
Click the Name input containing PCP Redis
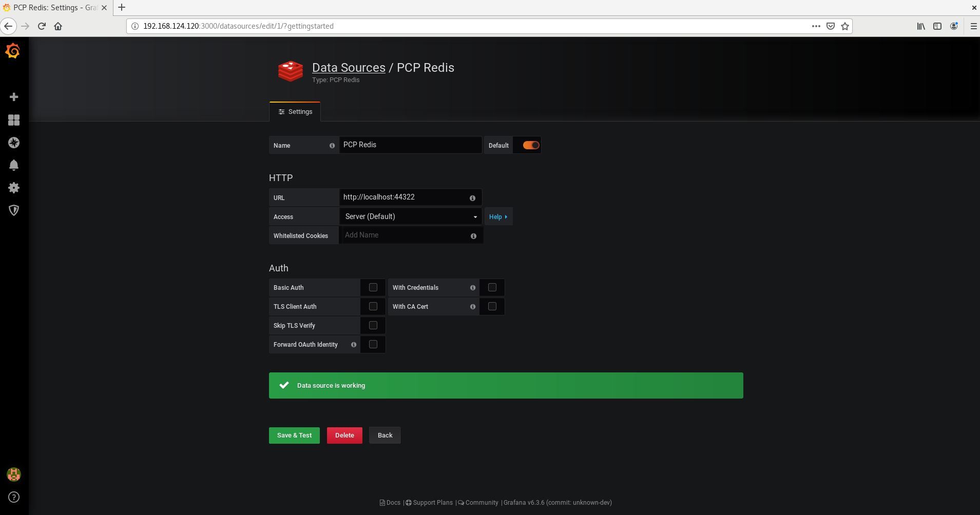(411, 145)
